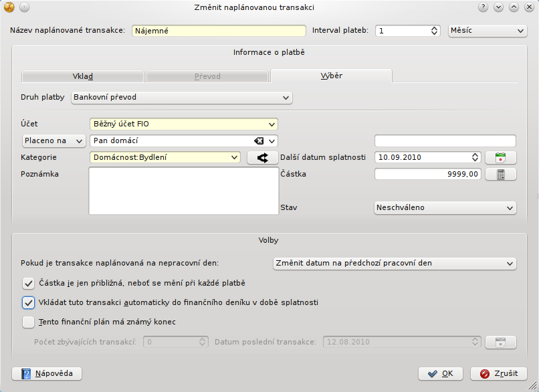Screen dimensions: 539x392
Task: Click the split transaction arrows button
Action: (262, 157)
